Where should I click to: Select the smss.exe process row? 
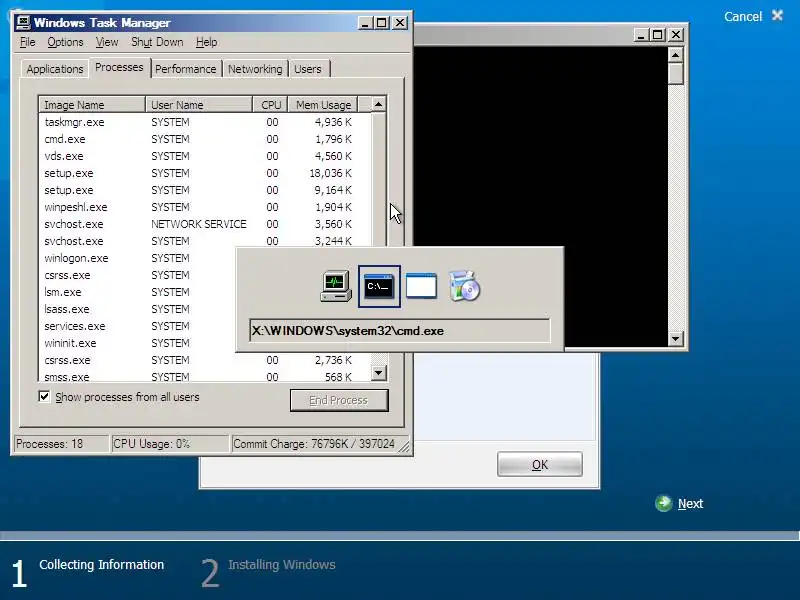pyautogui.click(x=205, y=377)
